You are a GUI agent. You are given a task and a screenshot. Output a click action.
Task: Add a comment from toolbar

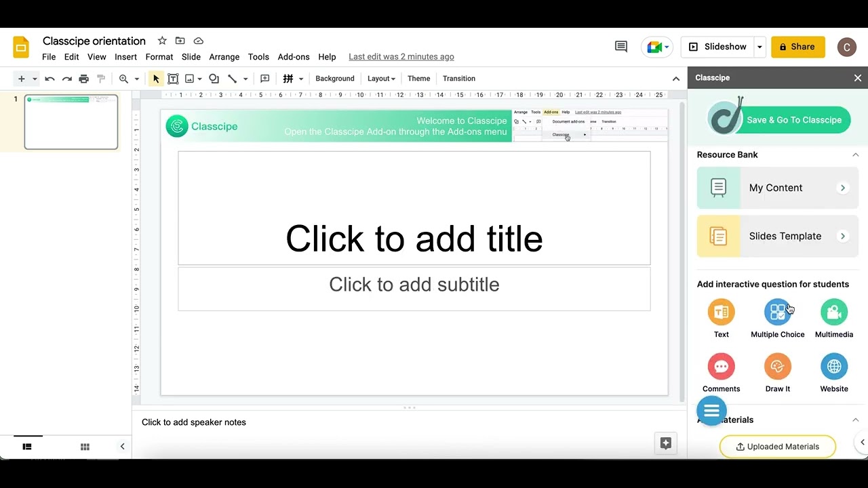coord(265,79)
